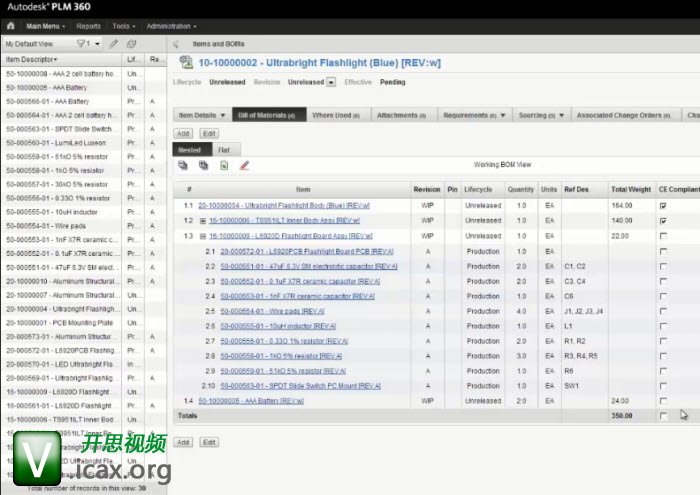Click the Items and BOMs breadcrumb text
This screenshot has height=495, width=700.
point(218,44)
